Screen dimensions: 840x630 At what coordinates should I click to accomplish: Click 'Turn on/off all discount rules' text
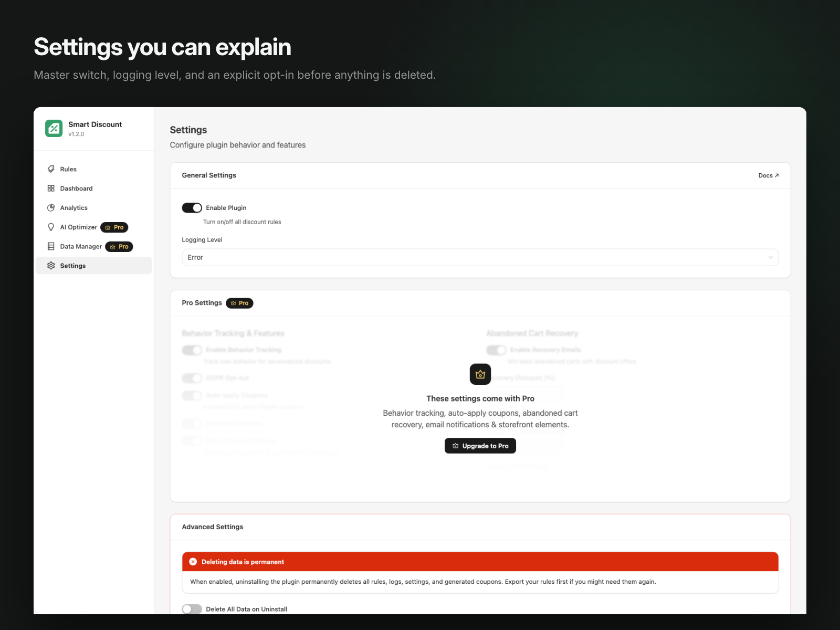[x=242, y=222]
